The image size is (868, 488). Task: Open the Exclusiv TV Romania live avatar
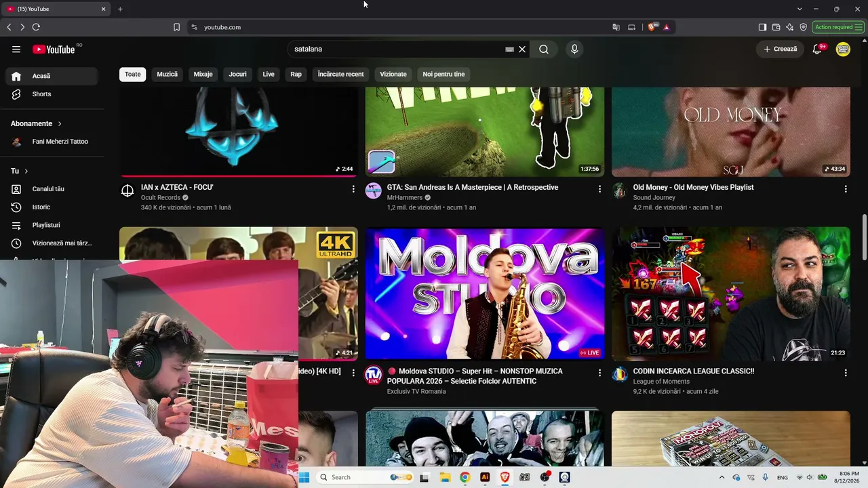374,375
